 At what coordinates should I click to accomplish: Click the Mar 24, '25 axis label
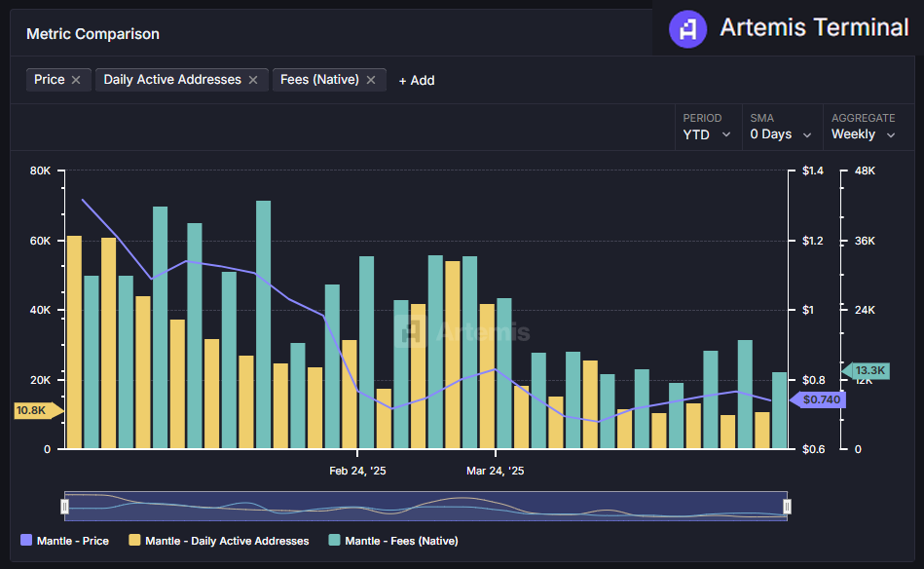coord(495,471)
